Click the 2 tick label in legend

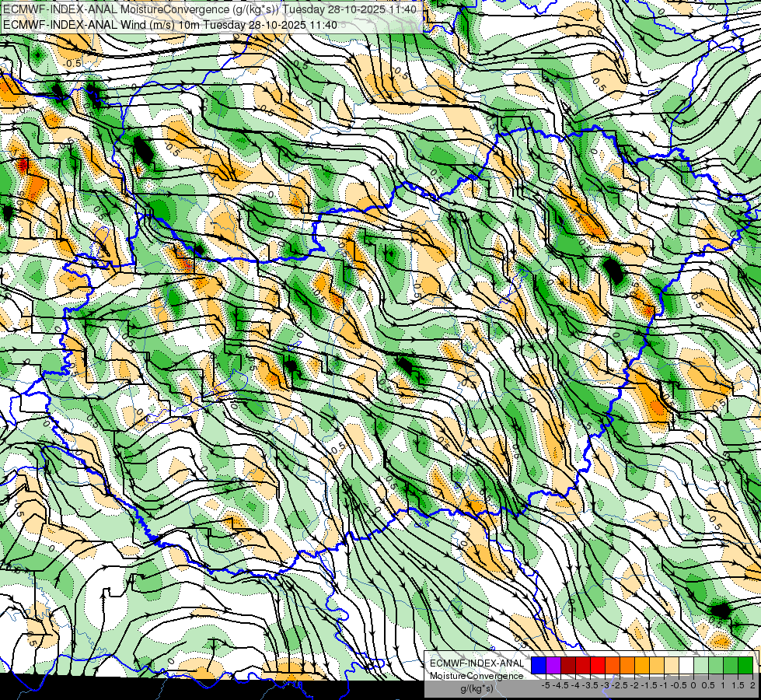coord(752,685)
